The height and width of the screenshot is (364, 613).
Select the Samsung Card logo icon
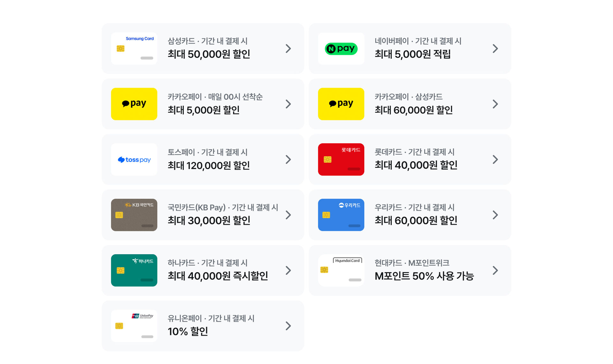click(134, 48)
